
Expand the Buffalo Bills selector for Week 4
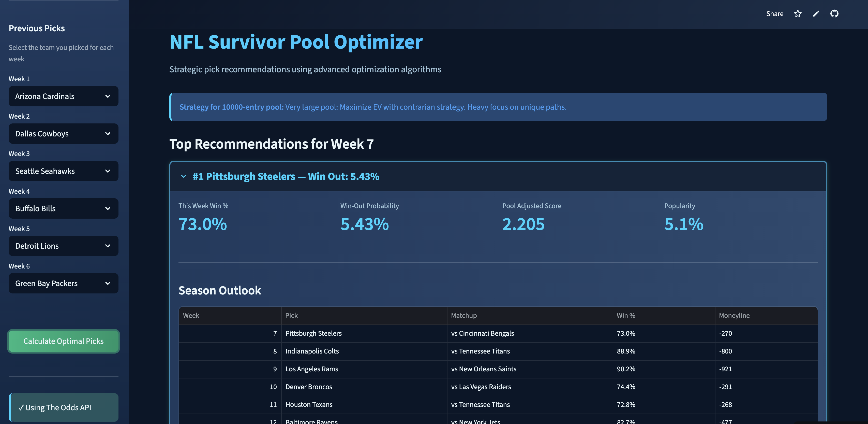63,208
